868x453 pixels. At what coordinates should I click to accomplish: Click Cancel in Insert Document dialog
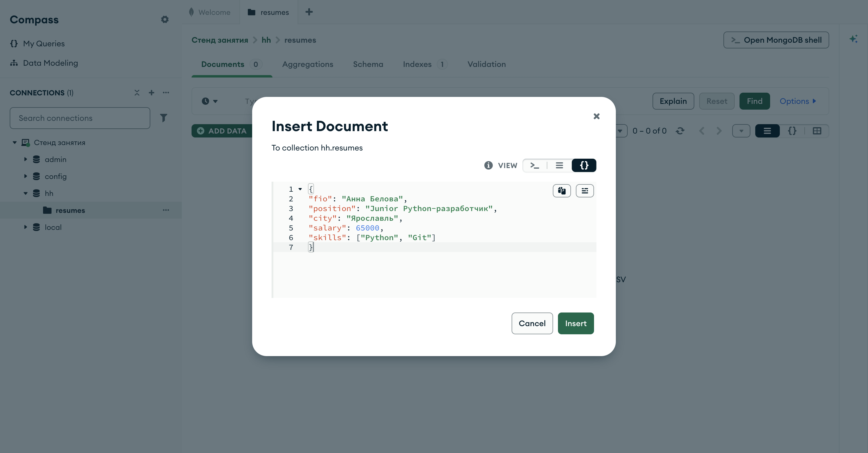pyautogui.click(x=532, y=323)
